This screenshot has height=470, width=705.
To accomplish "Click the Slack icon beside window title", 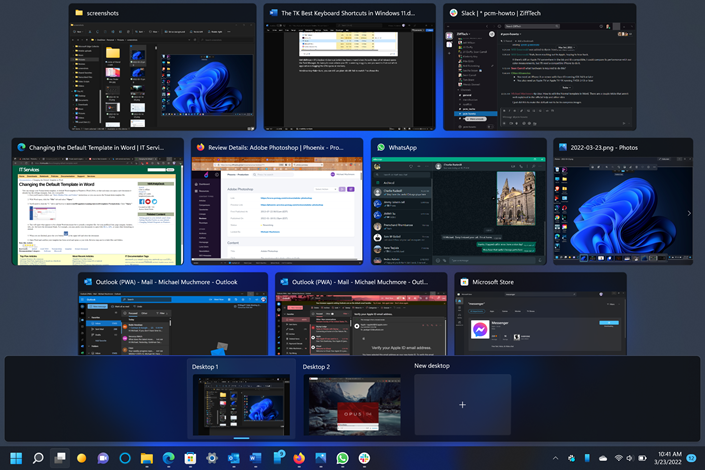I will click(454, 13).
